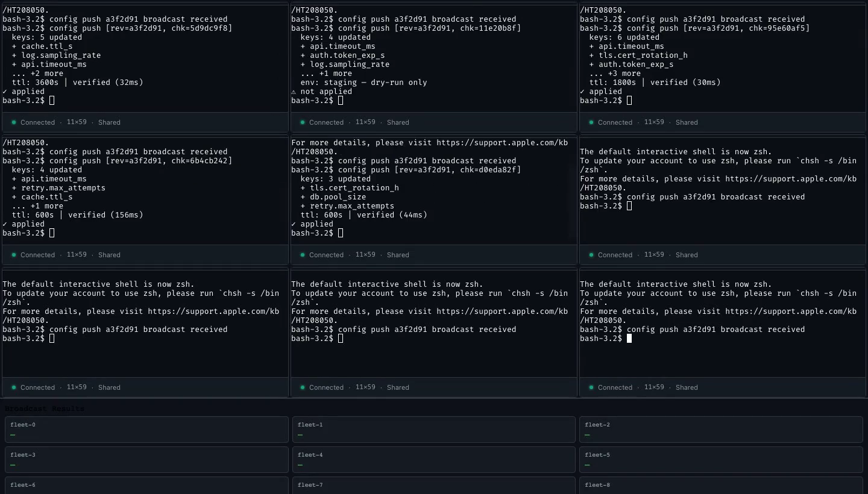Click the config push line with chk=11e20b8f
The image size is (868, 494).
[406, 28]
